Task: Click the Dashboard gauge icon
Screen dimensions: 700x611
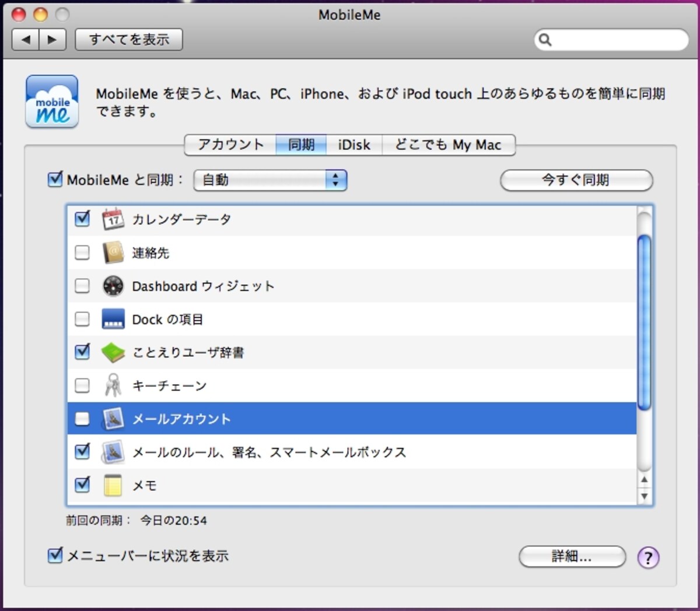Action: pyautogui.click(x=113, y=286)
